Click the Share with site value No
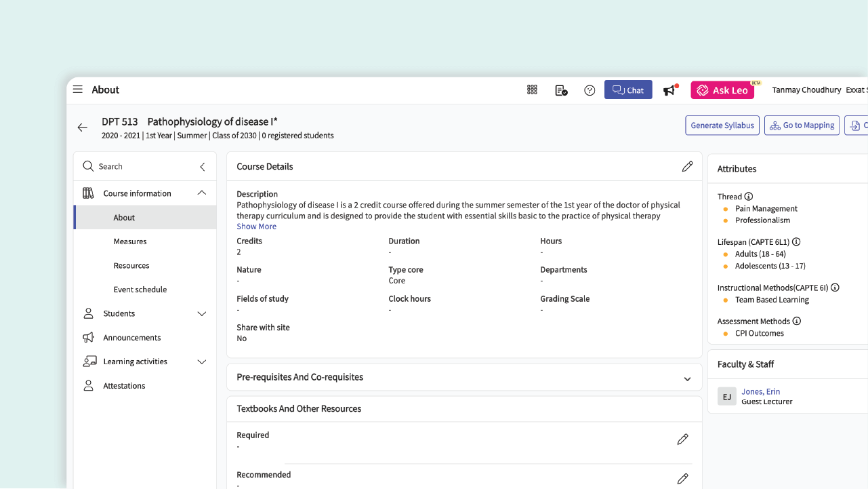The width and height of the screenshot is (868, 489). click(242, 338)
